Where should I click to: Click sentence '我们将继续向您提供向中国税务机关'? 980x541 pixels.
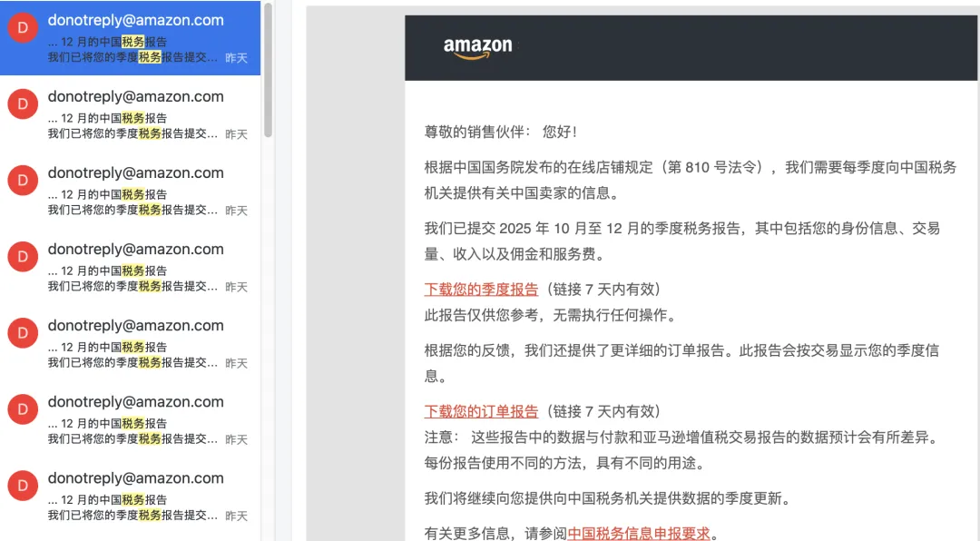pyautogui.click(x=608, y=498)
